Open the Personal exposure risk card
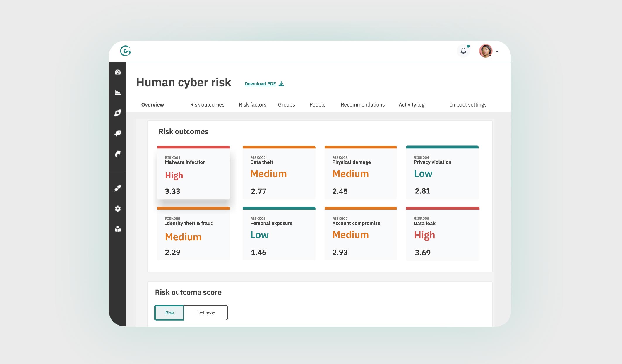 tap(279, 234)
